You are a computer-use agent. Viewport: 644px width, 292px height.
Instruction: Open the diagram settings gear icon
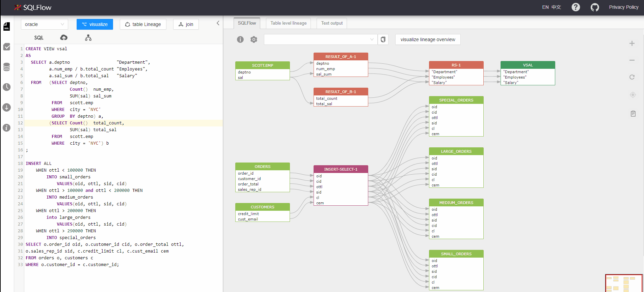pyautogui.click(x=254, y=39)
